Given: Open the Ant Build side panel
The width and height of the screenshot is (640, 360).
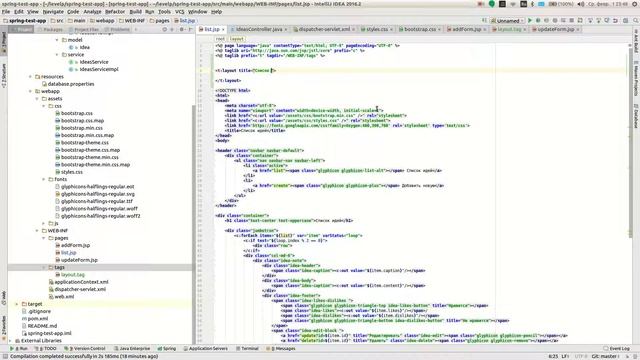Looking at the screenshot, I should point(636,41).
